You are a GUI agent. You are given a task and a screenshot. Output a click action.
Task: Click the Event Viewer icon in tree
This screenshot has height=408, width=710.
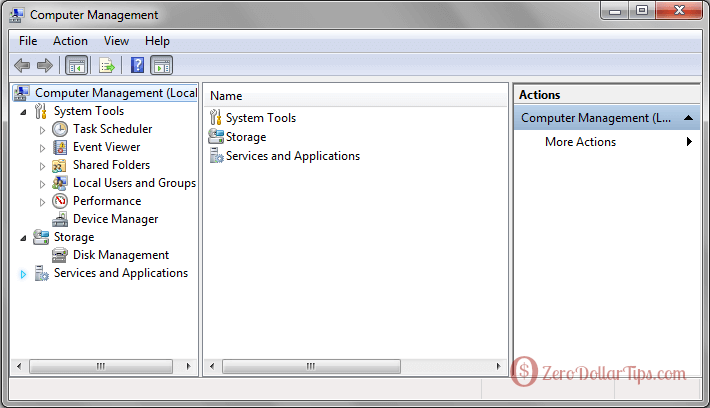pos(60,147)
